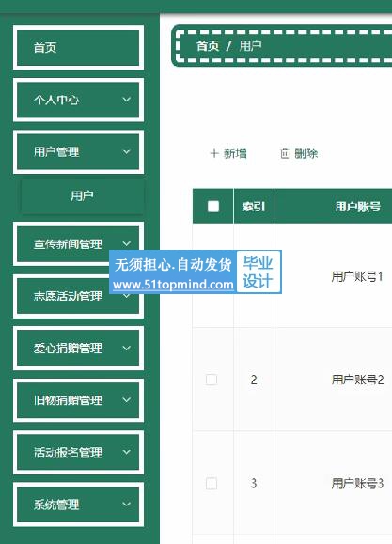Expand the 系统管理 chevron

click(x=127, y=505)
